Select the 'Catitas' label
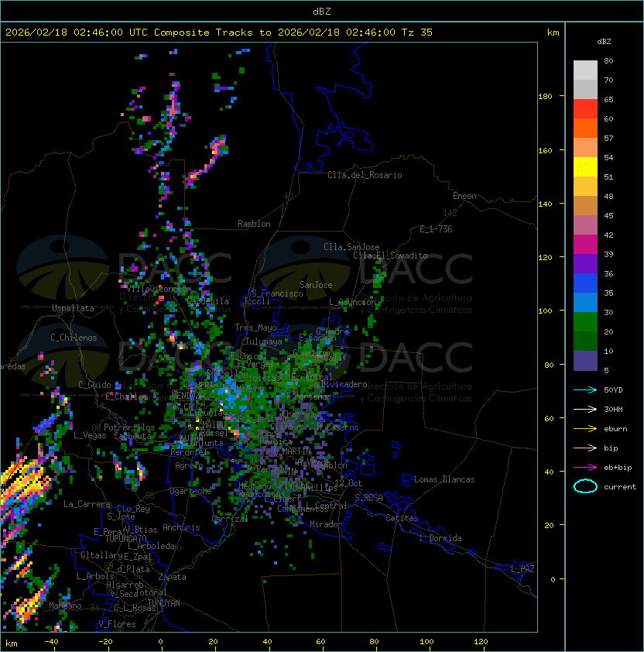The width and height of the screenshot is (644, 652). 402,518
